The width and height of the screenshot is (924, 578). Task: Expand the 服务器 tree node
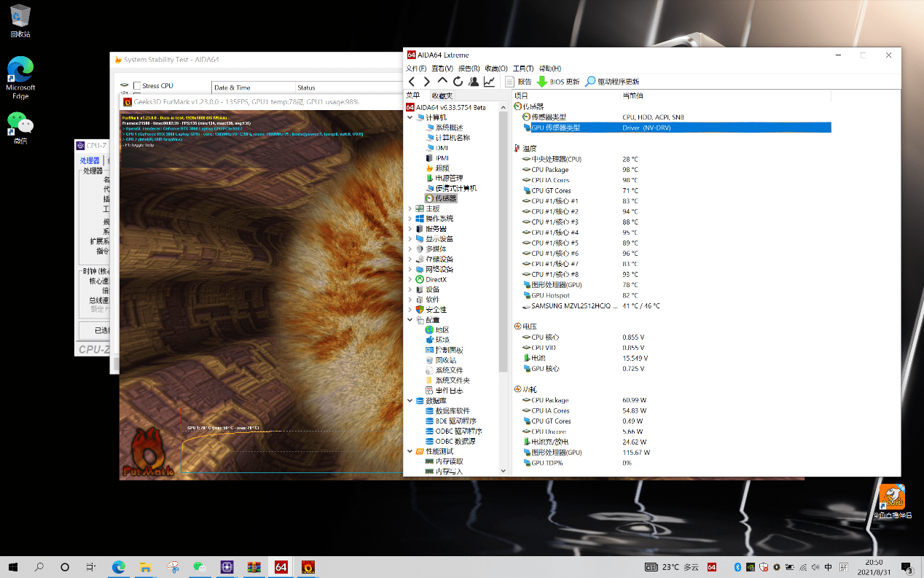coord(410,229)
